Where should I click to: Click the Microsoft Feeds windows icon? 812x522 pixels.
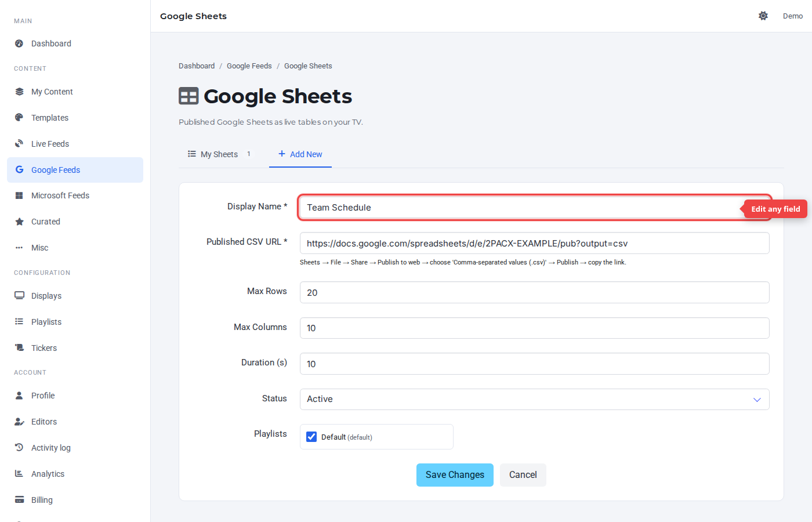pyautogui.click(x=19, y=195)
